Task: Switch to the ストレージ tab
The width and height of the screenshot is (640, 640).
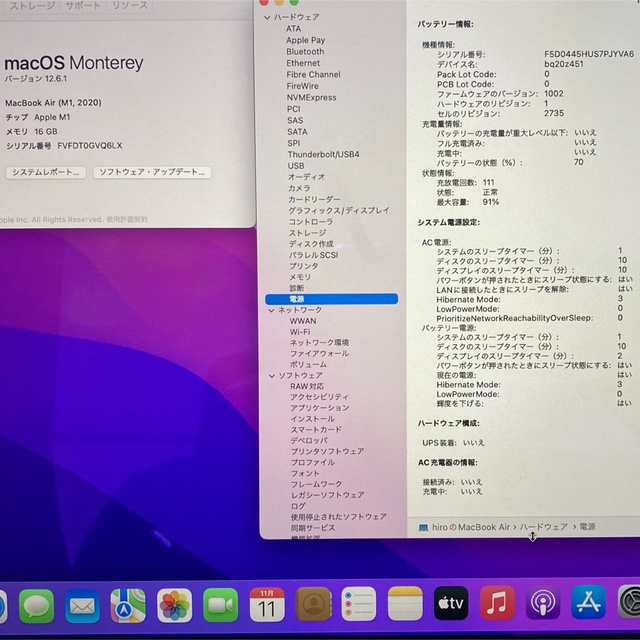Action: [32, 6]
